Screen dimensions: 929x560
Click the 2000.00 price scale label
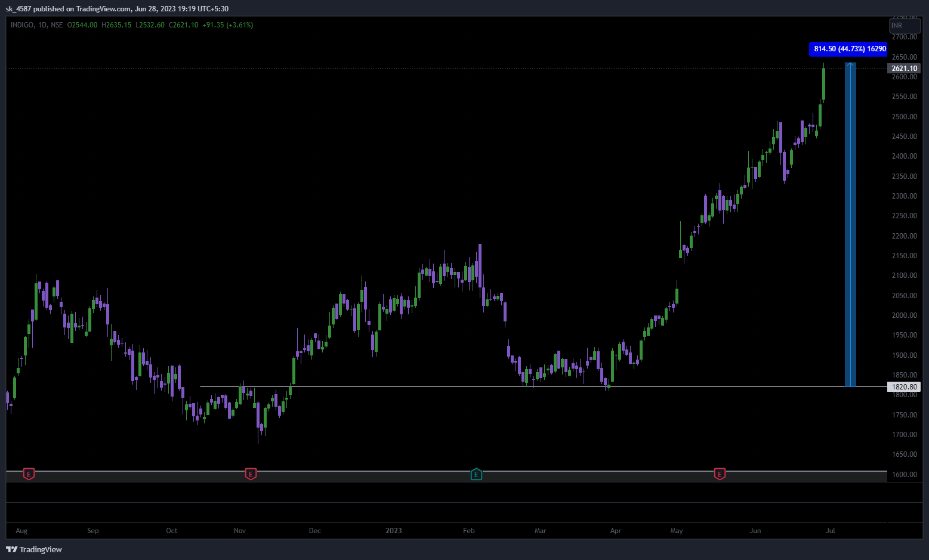click(x=905, y=315)
